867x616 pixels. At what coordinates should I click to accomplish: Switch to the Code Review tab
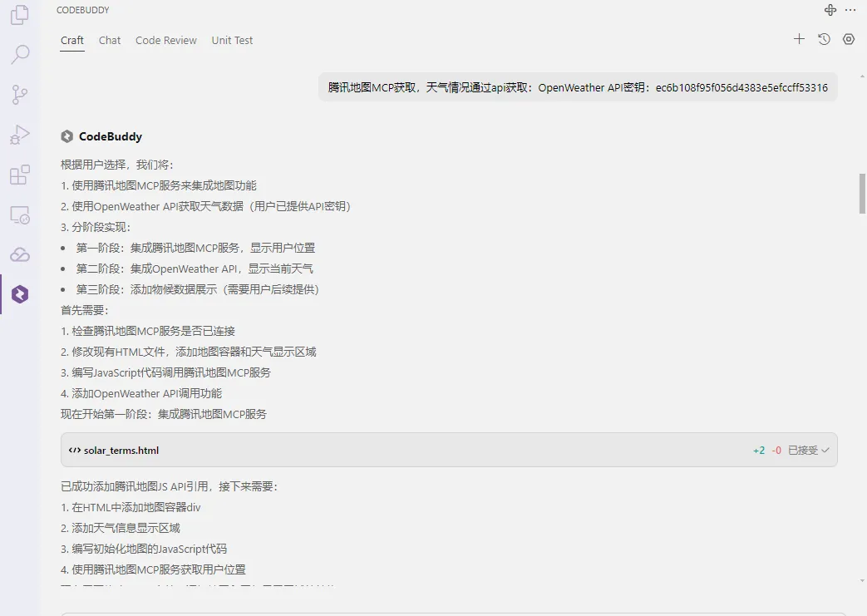coord(166,41)
